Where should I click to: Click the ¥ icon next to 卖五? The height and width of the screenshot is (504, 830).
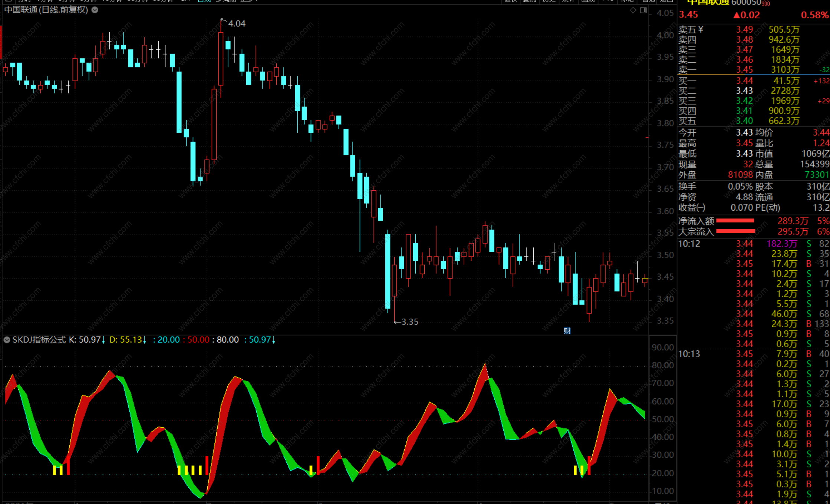pyautogui.click(x=701, y=29)
